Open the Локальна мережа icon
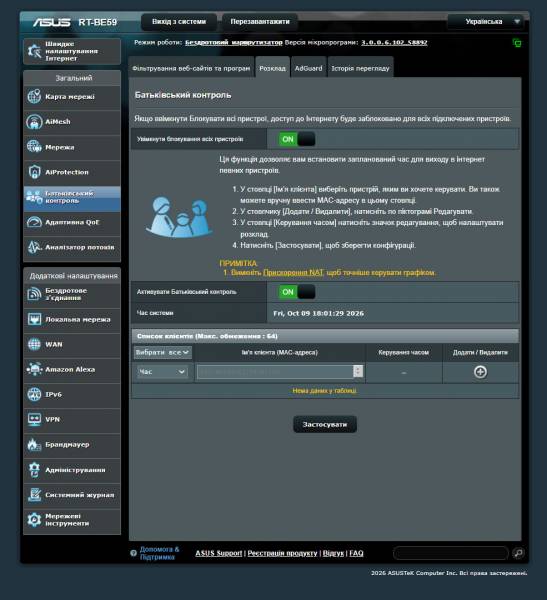547x600 pixels. click(x=34, y=319)
